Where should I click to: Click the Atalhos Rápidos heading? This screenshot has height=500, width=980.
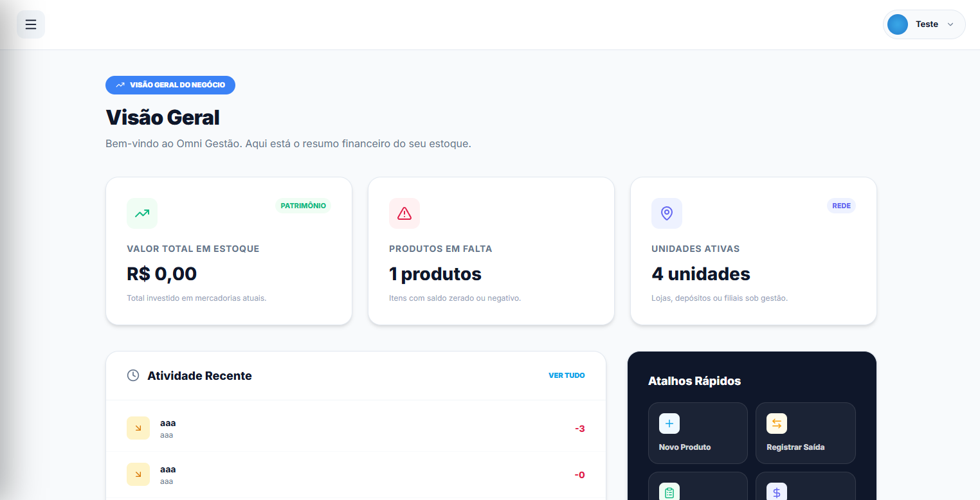point(694,381)
